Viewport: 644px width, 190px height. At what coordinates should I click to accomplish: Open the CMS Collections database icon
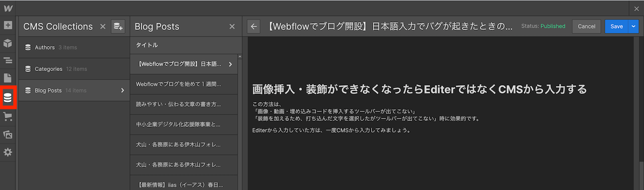[x=8, y=97]
